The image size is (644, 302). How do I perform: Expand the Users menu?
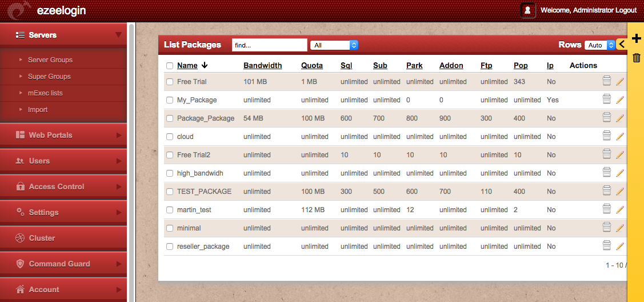tap(63, 161)
